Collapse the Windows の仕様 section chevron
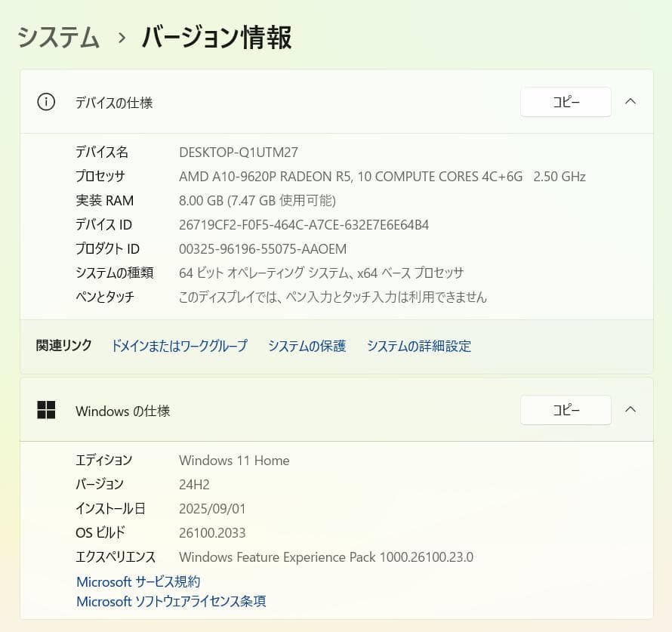 (x=630, y=409)
